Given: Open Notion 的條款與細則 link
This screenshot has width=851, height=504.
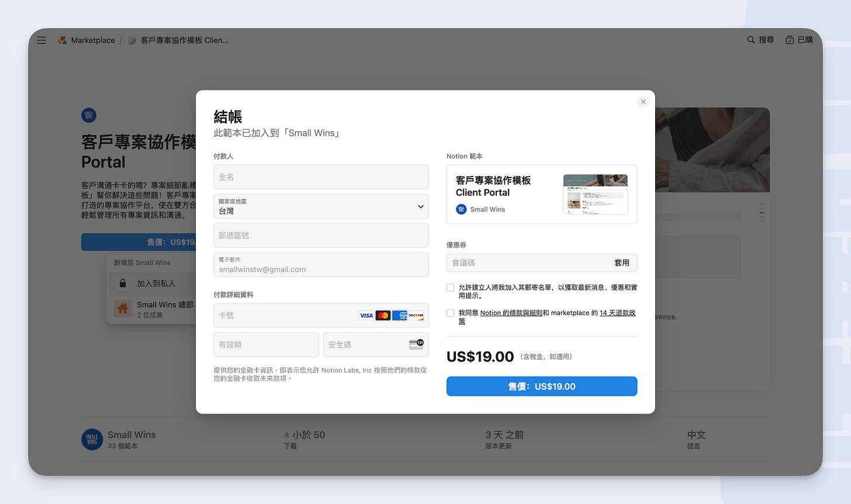Looking at the screenshot, I should tap(511, 313).
